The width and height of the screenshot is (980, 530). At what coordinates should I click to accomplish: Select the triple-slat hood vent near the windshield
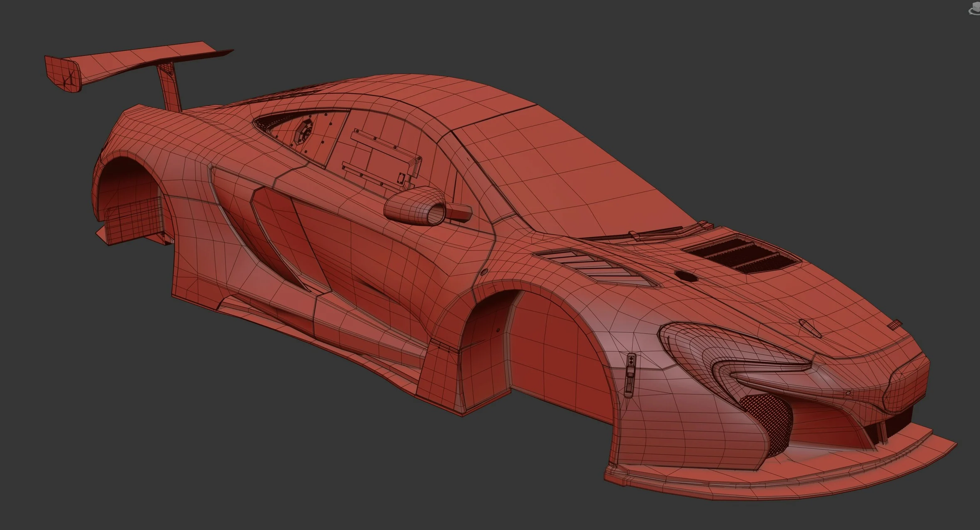pyautogui.click(x=742, y=253)
